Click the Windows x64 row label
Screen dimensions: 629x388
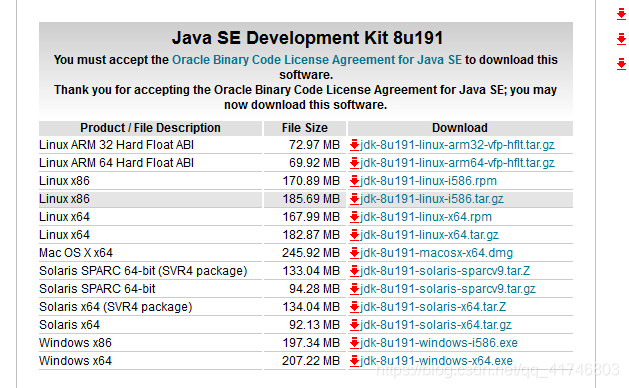coord(75,361)
